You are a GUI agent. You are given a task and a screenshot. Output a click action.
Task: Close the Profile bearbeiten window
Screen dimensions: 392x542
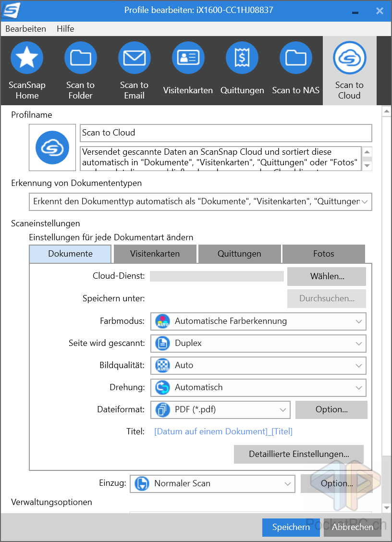click(x=380, y=11)
